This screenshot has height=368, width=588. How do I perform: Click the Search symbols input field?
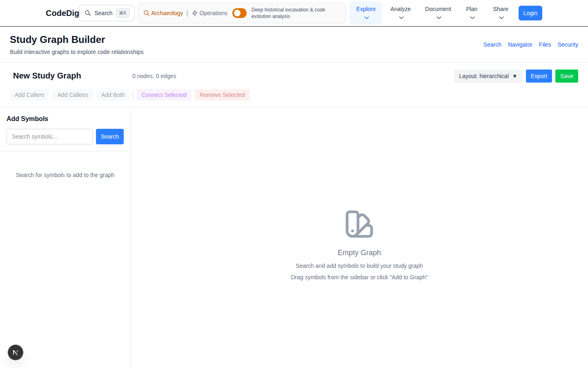click(49, 136)
